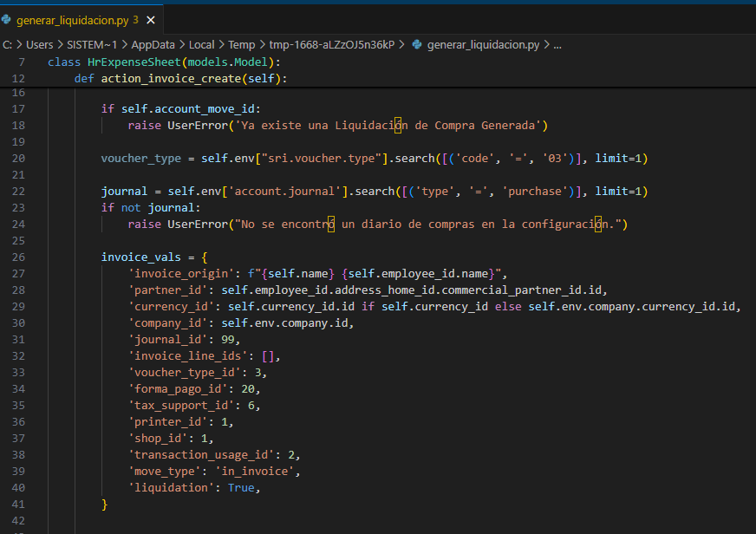The height and width of the screenshot is (534, 756).
Task: Click the breadcrumb ellipsis for symbols
Action: [557, 44]
